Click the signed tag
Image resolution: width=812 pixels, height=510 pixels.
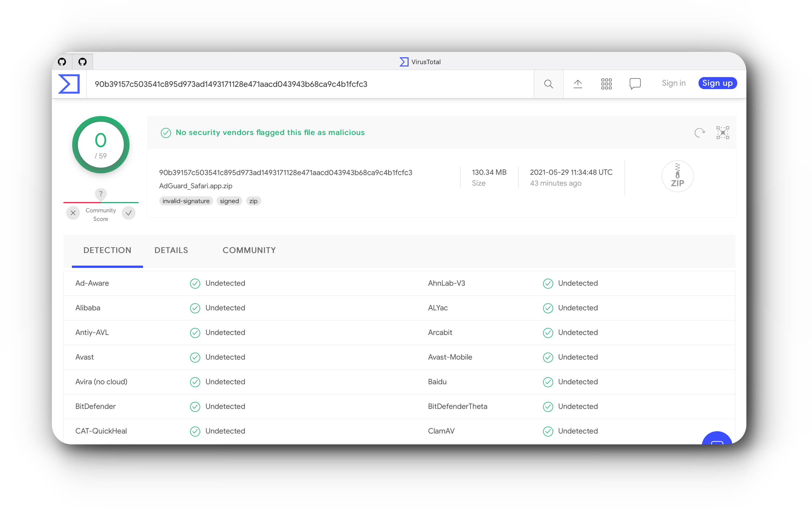[x=229, y=201]
